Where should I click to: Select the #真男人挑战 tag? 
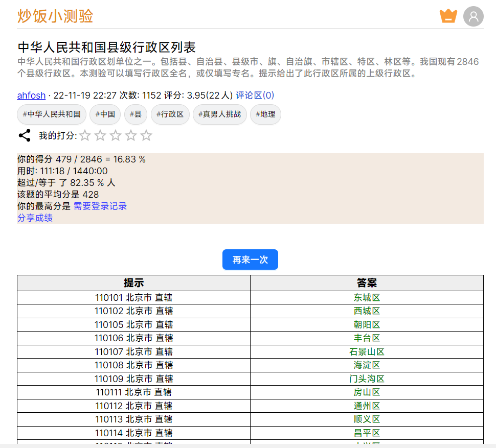click(220, 114)
